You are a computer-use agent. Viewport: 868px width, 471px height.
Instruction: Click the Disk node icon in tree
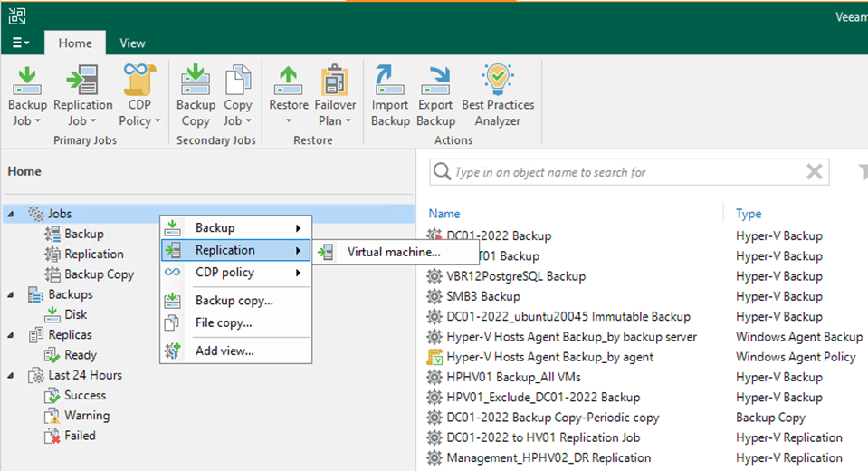pyautogui.click(x=52, y=314)
